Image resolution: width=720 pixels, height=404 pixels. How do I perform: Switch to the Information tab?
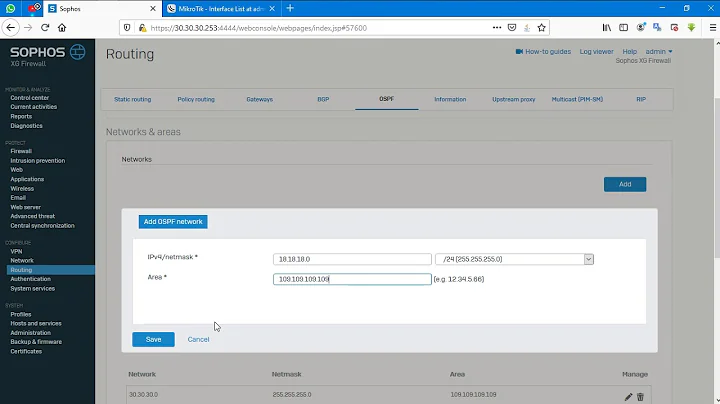pyautogui.click(x=450, y=99)
